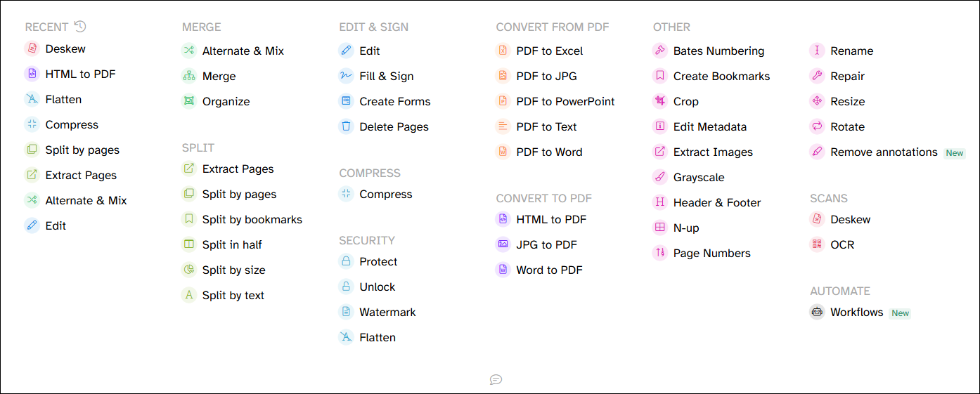Open Word to PDF converter

click(x=539, y=270)
